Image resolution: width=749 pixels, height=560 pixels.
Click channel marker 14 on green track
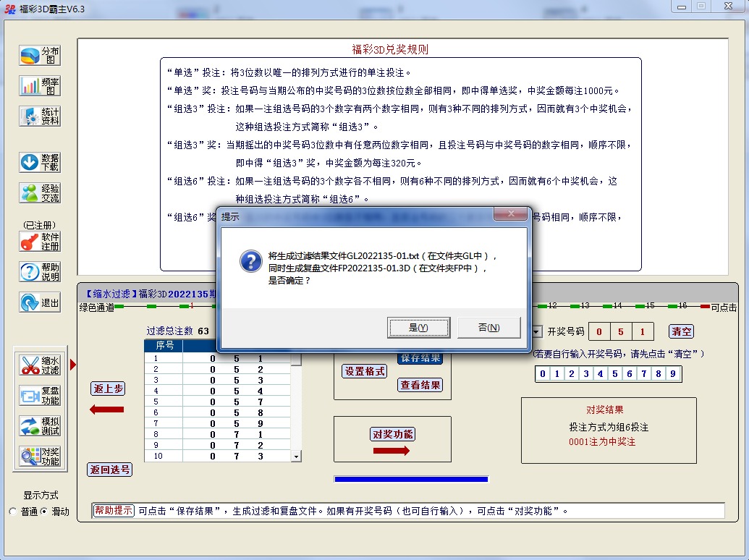pos(617,306)
